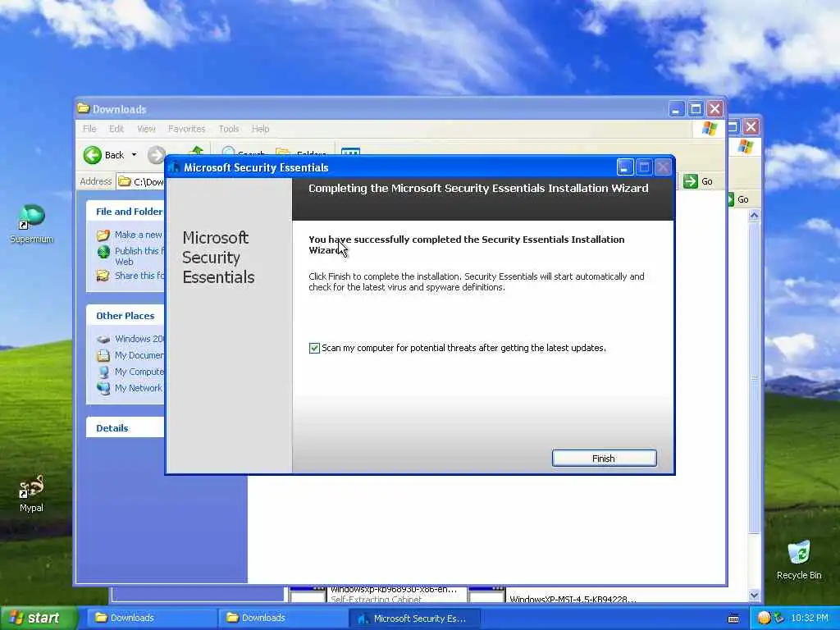Click the C:\Dow address bar field
The height and width of the screenshot is (630, 840).
point(140,181)
